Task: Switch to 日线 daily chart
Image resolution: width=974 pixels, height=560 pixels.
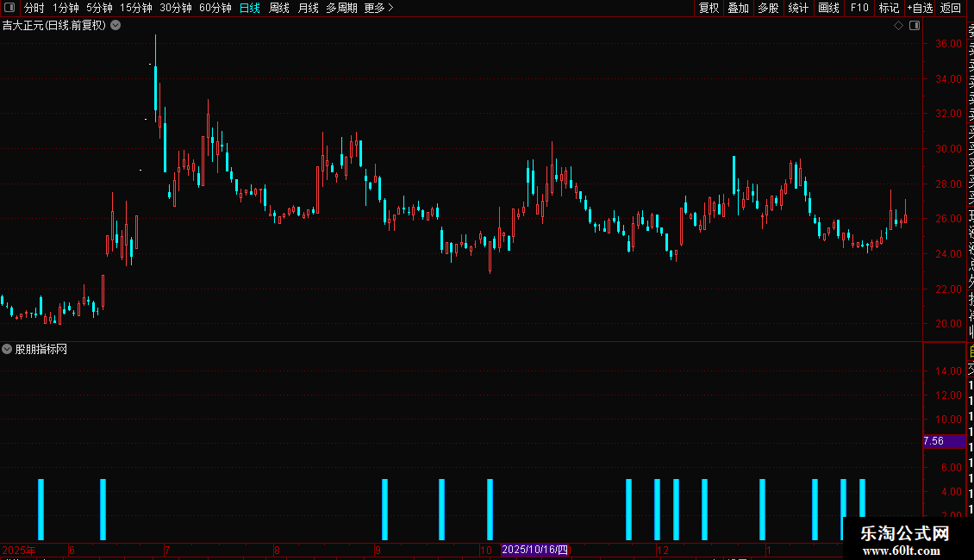Action: pos(250,8)
